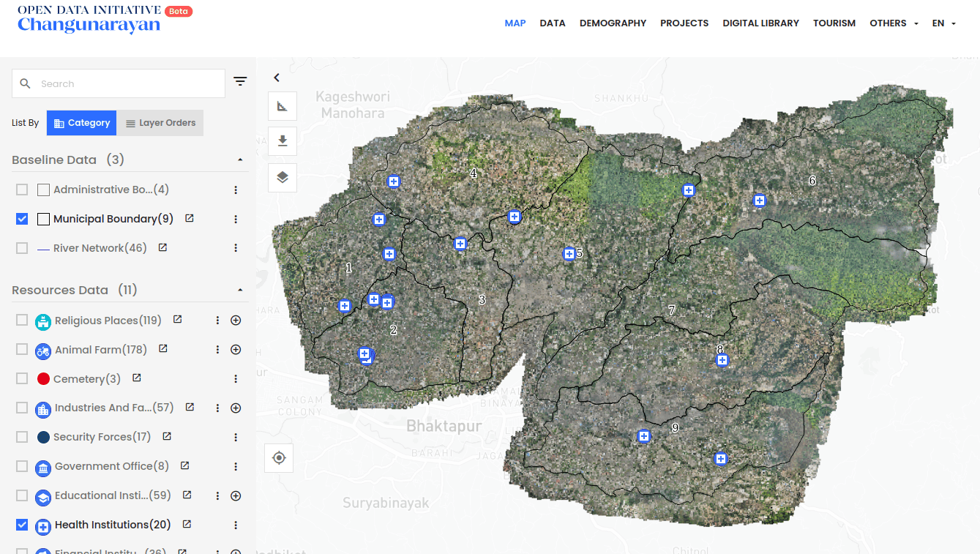
Task: Open external link icon for Municipal Boundary
Action: 190,218
